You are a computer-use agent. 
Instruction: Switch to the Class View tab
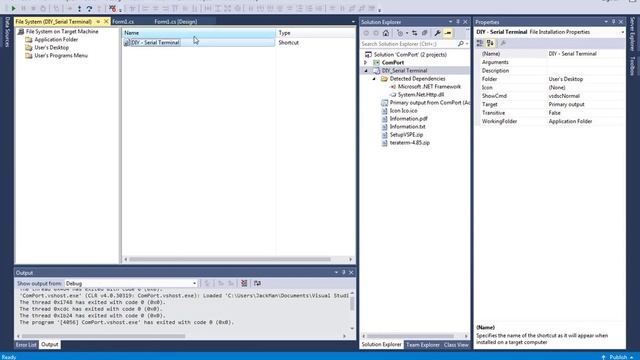point(456,345)
